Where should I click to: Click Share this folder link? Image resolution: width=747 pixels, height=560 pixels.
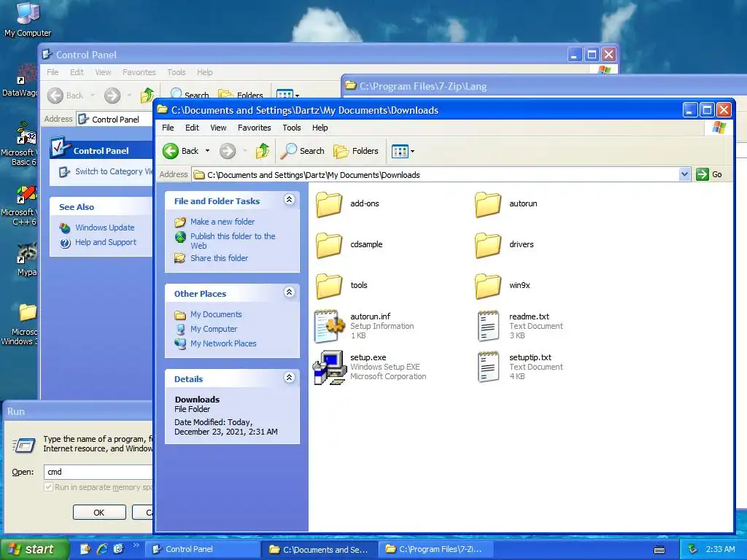point(219,258)
